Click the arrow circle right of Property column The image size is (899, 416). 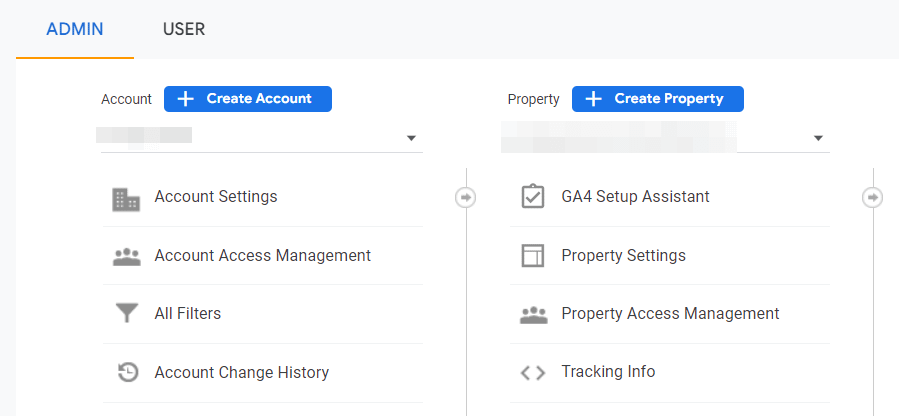click(873, 198)
